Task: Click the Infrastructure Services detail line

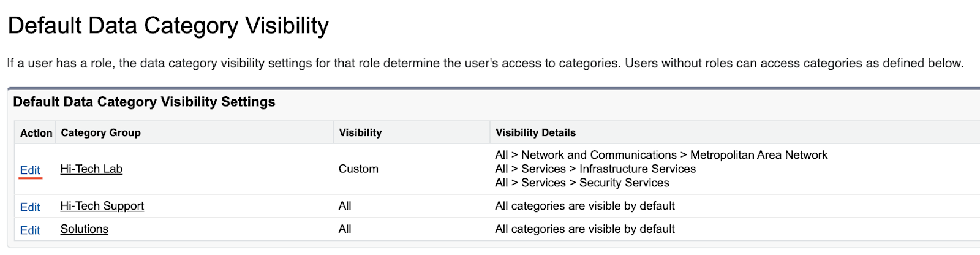Action: [x=595, y=169]
